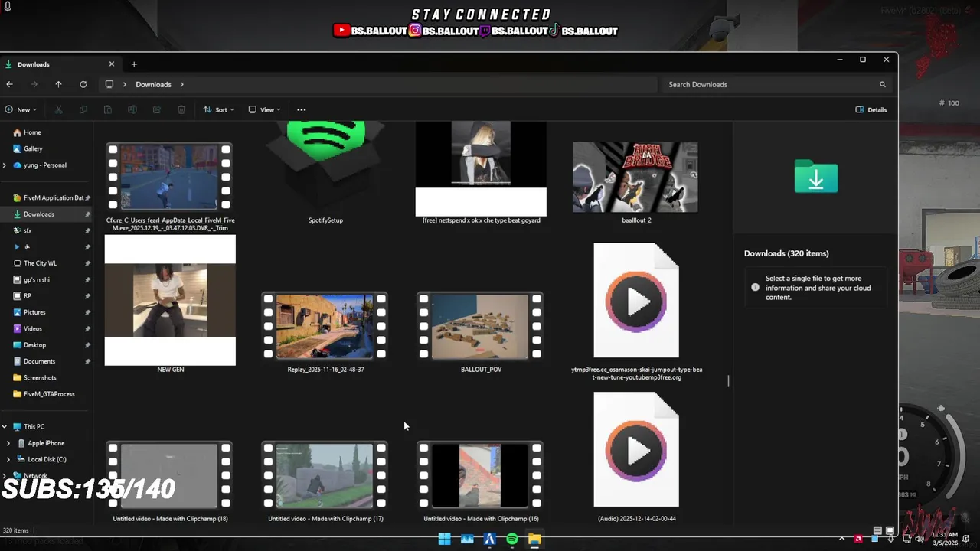Open the See more ellipsis menu

pos(302,109)
